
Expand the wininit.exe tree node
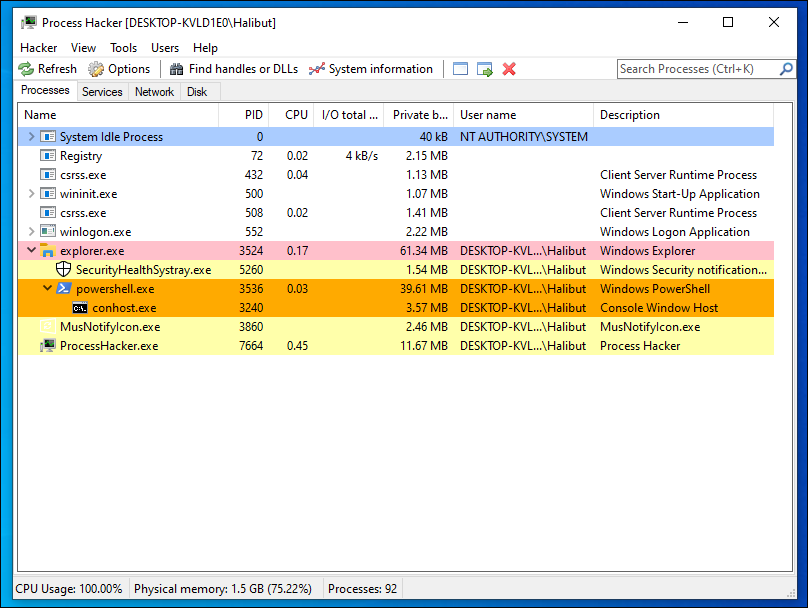pyautogui.click(x=31, y=194)
